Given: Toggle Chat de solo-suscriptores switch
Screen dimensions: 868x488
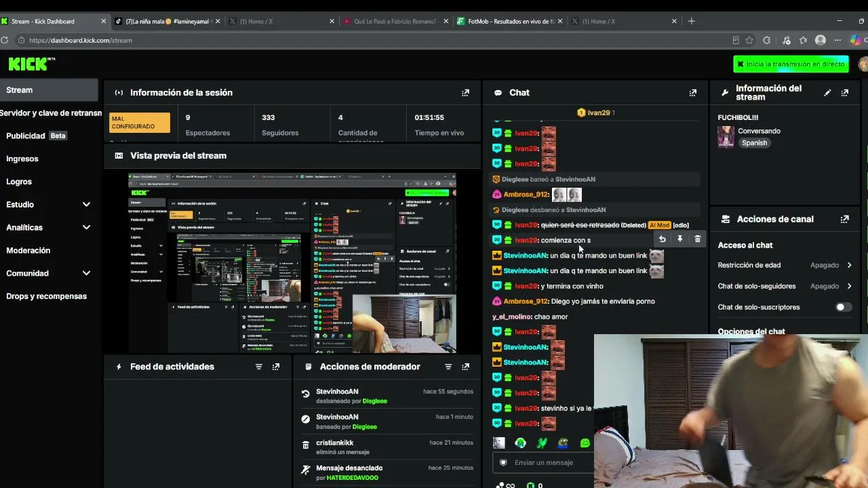Looking at the screenshot, I should click(x=842, y=307).
